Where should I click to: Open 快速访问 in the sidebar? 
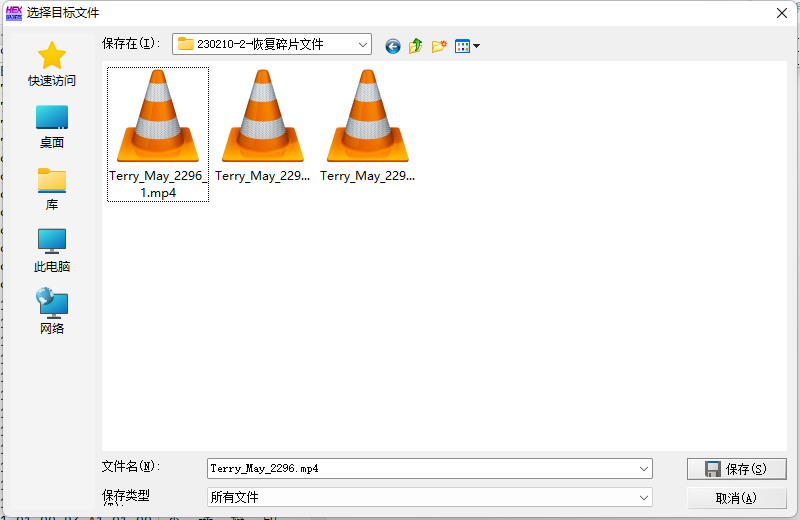tap(52, 64)
